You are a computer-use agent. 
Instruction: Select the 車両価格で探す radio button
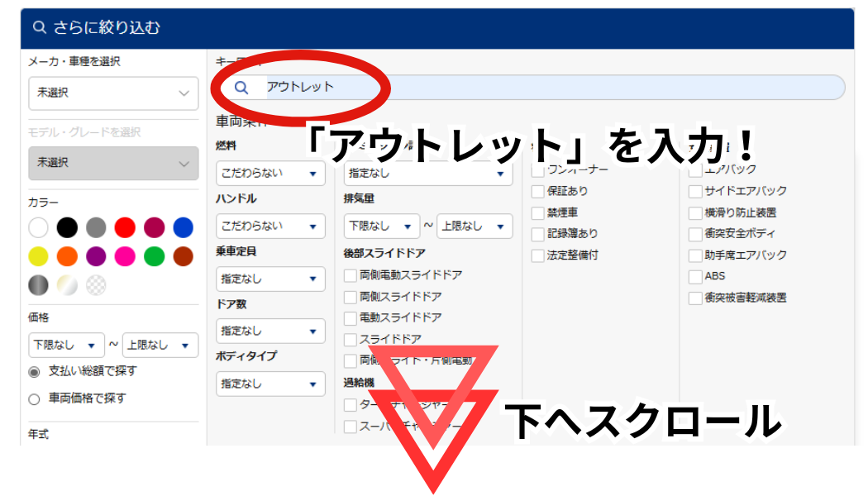(x=35, y=399)
